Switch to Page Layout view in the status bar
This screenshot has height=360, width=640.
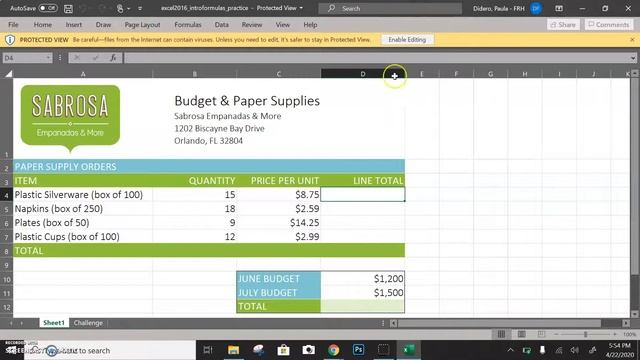pyautogui.click(x=521, y=334)
